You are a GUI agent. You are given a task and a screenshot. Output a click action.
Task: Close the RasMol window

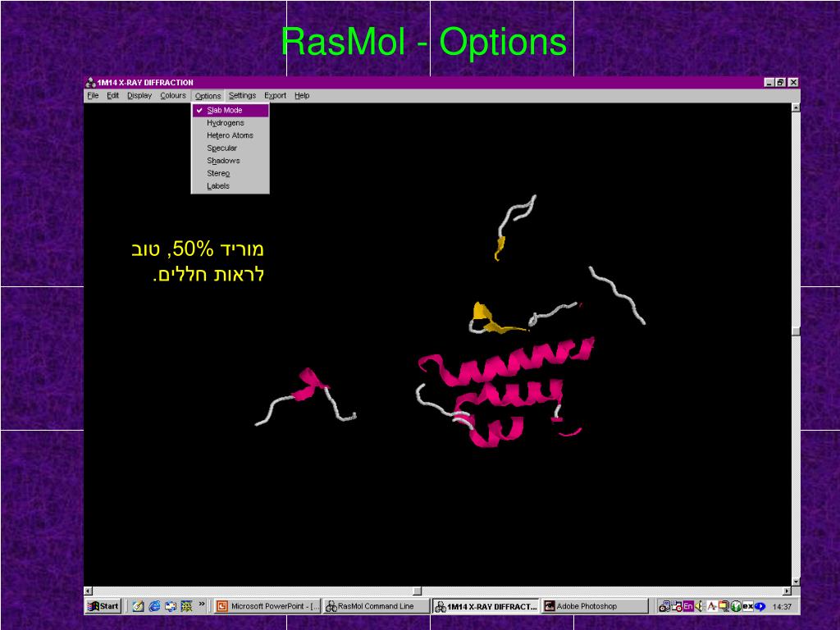click(793, 82)
